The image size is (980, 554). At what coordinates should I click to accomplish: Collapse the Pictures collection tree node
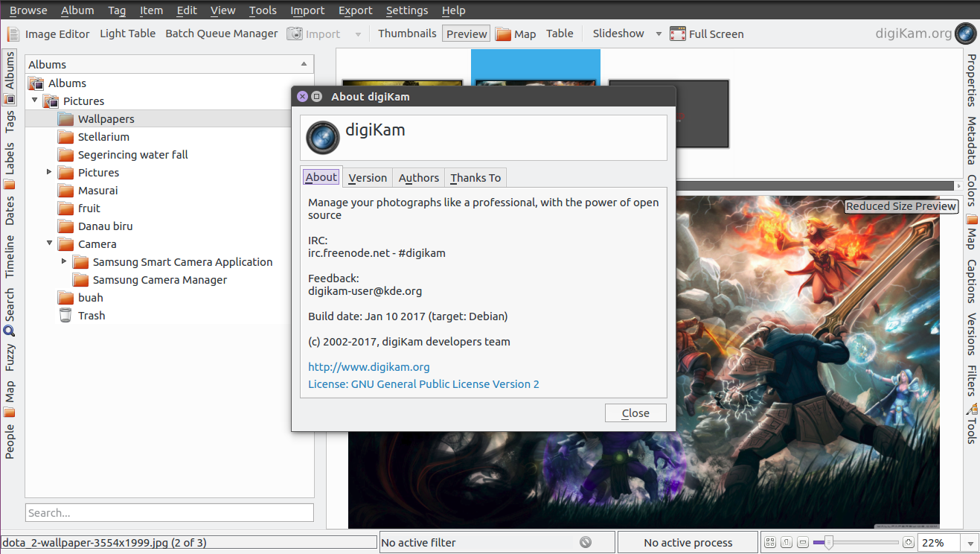tap(34, 101)
